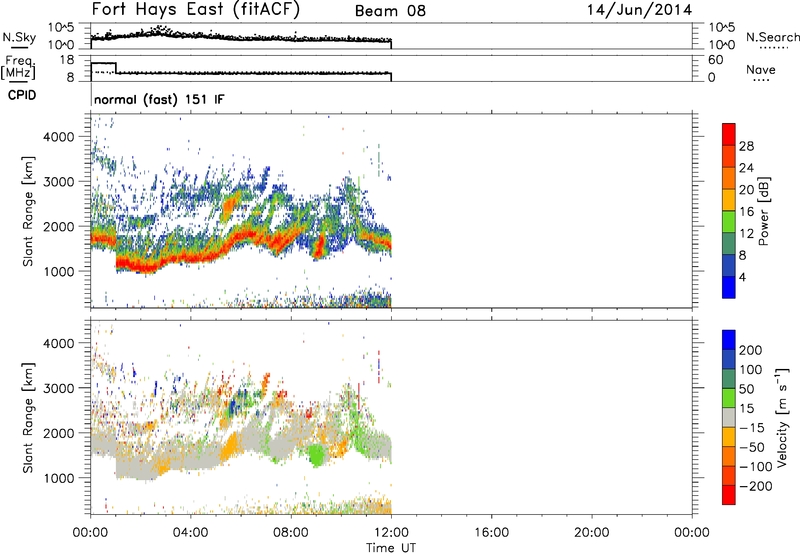Click the '12:00' time axis label

[x=391, y=533]
